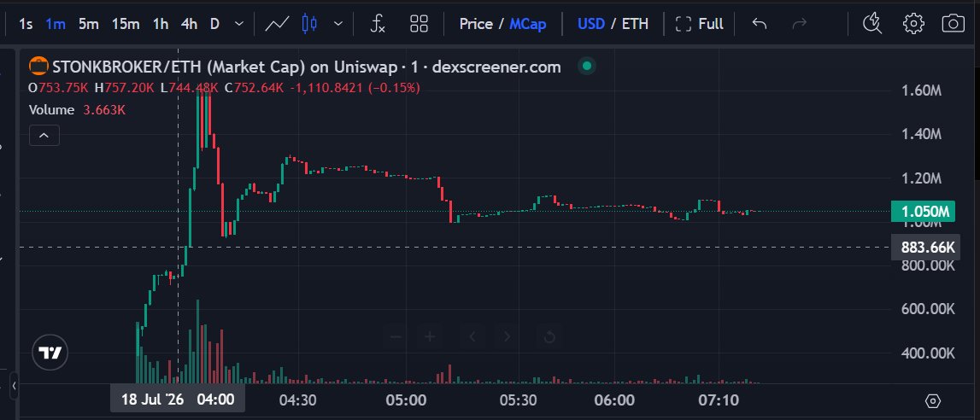Select the D daily timeframe
This screenshot has width=980, height=420.
214,25
